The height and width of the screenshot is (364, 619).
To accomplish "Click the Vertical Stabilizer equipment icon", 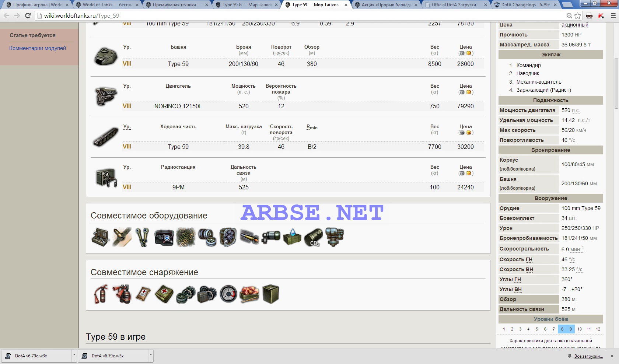I will (335, 237).
